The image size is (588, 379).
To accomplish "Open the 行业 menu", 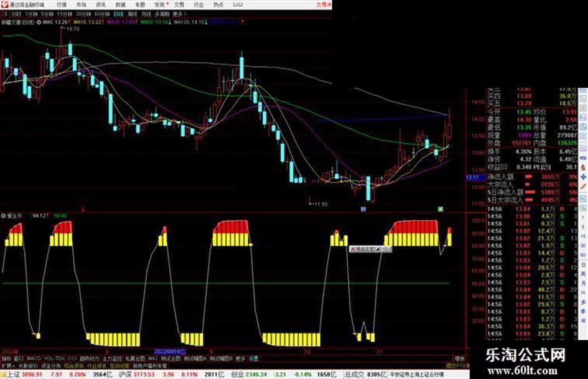I will pyautogui.click(x=198, y=5).
